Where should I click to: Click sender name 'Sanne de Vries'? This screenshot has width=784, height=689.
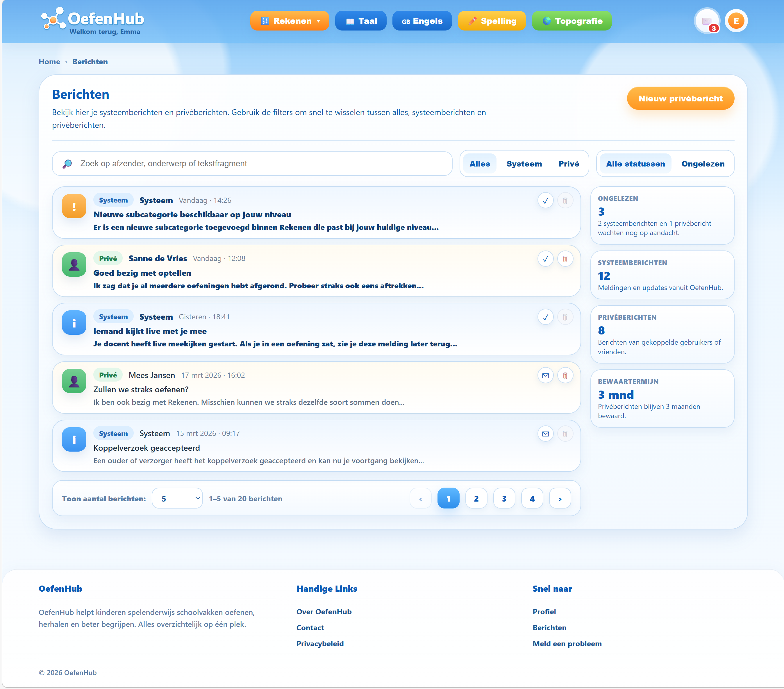tap(158, 258)
